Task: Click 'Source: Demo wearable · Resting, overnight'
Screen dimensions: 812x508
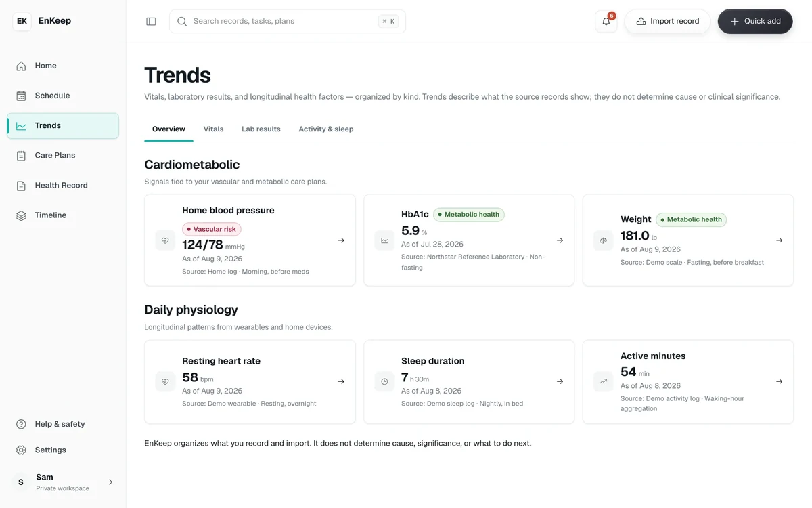Action: [x=249, y=404]
